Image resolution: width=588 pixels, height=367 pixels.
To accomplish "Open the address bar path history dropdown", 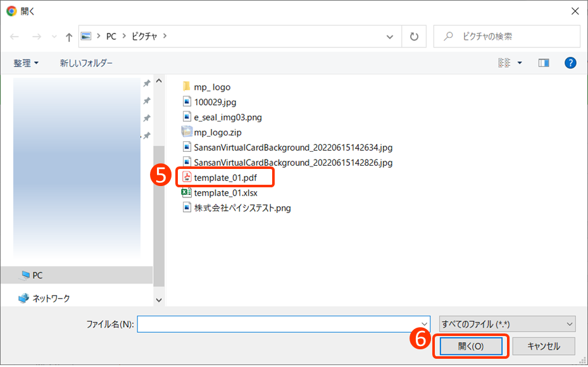I will [x=390, y=37].
